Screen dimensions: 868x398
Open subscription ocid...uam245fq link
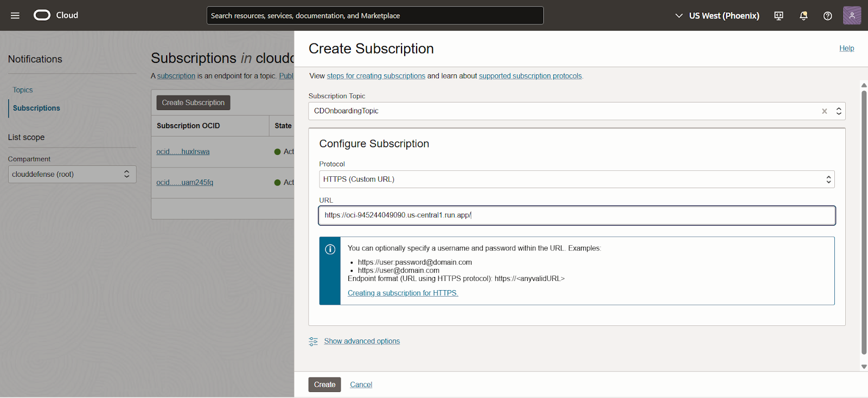(x=184, y=183)
